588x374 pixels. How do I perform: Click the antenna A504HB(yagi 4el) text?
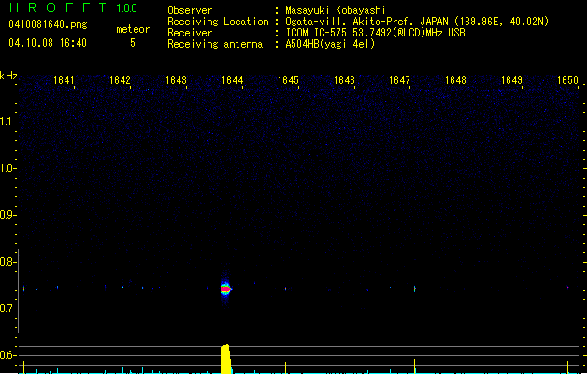click(x=330, y=44)
